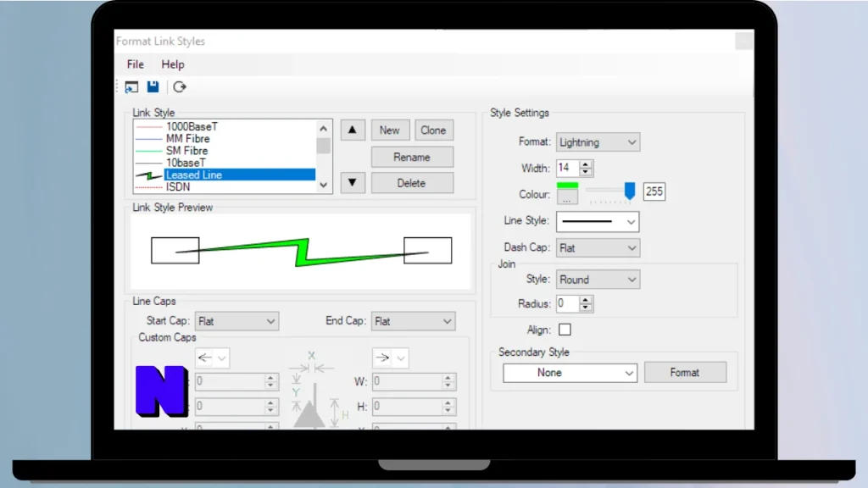Click the Rename button
Screen dimensions: 868x488
coord(412,157)
